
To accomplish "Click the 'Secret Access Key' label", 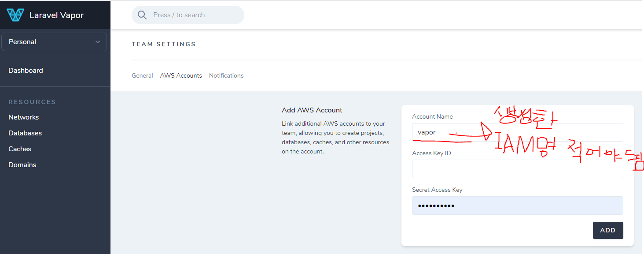I will coord(437,190).
